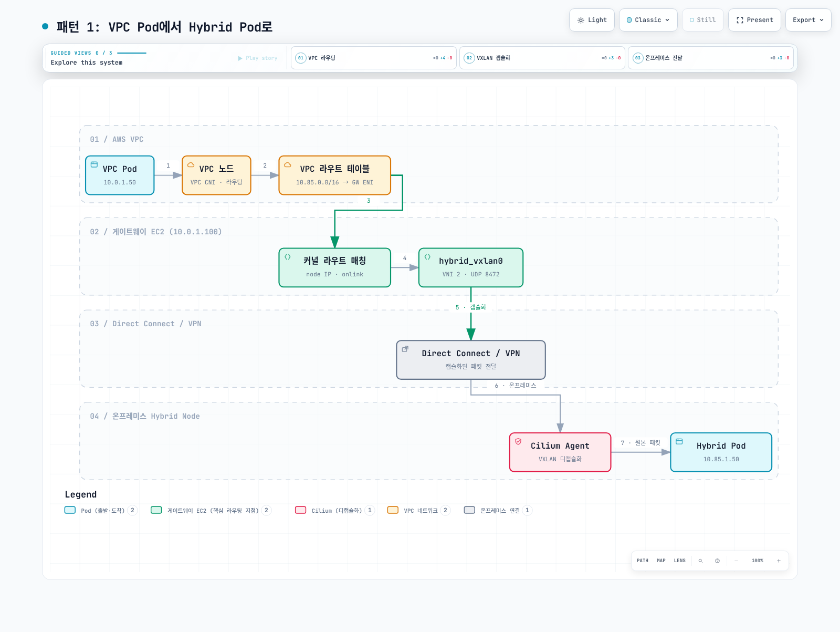The height and width of the screenshot is (632, 840).
Task: Click the cloud icon on VPC 노드
Action: click(x=191, y=164)
